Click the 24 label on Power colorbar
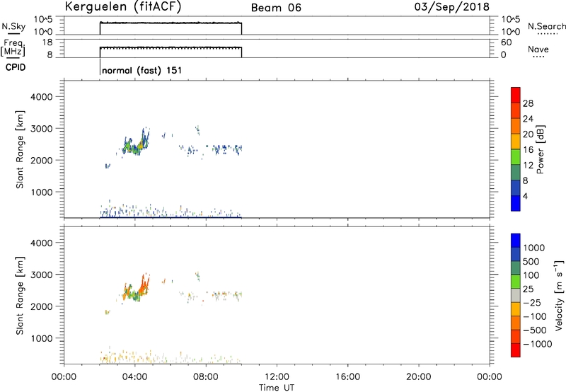This screenshot has height=392, width=566. pyautogui.click(x=528, y=119)
